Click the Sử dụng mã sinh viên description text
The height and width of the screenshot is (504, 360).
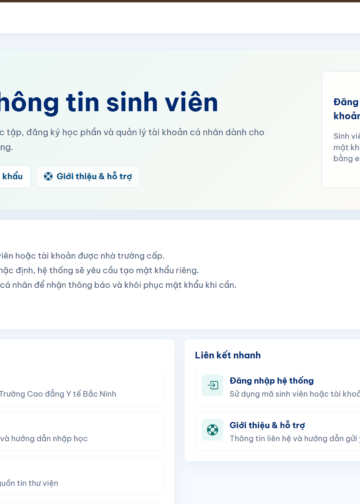(295, 394)
